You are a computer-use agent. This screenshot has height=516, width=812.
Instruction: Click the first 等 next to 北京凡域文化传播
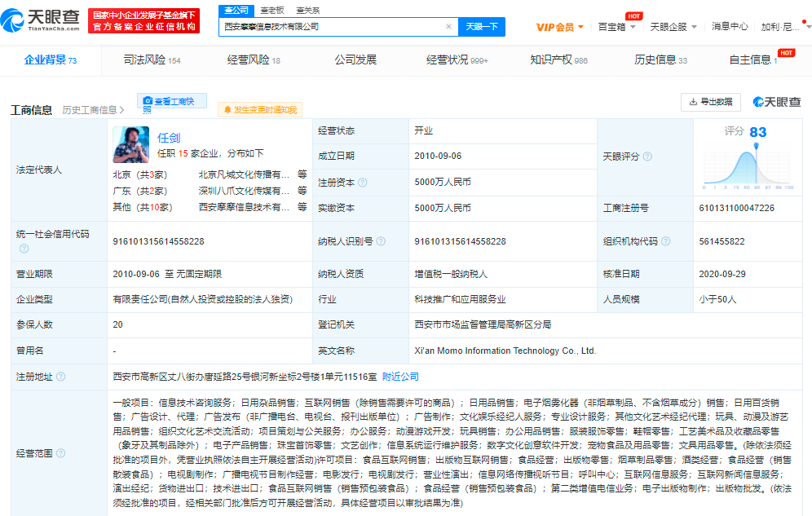[302, 174]
